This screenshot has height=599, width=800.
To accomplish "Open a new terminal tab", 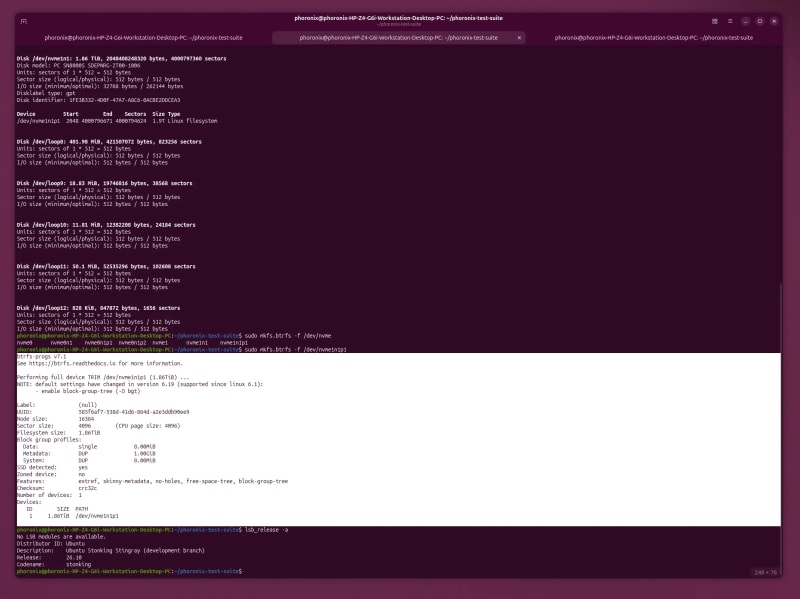I will (23, 21).
